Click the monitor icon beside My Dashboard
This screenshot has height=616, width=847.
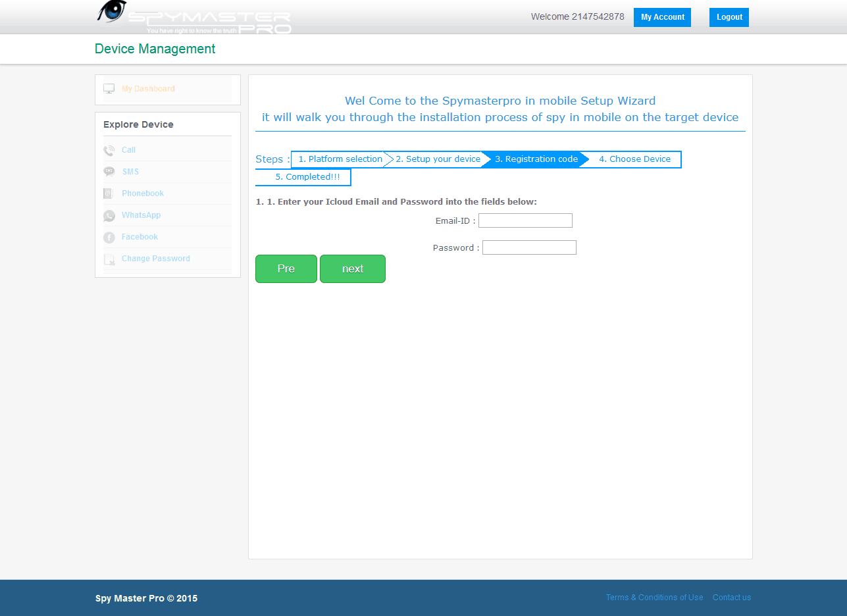(109, 89)
